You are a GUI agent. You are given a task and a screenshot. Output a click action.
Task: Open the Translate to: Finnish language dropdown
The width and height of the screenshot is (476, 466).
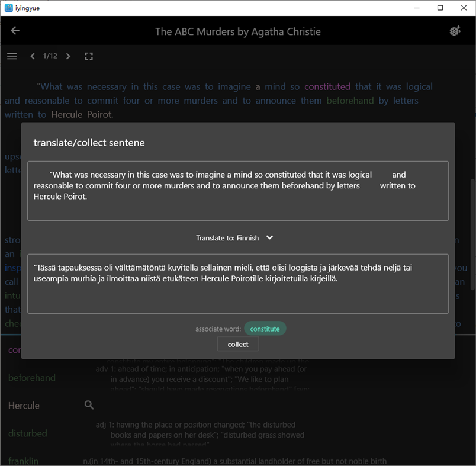click(x=269, y=237)
